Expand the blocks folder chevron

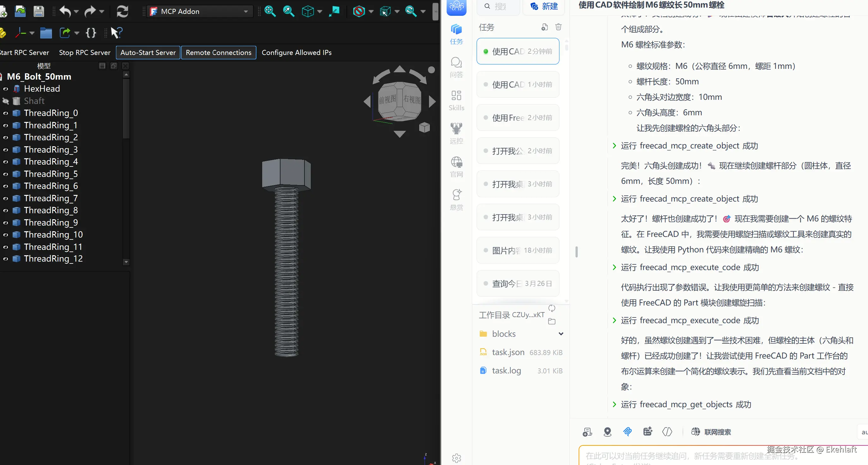(x=561, y=334)
